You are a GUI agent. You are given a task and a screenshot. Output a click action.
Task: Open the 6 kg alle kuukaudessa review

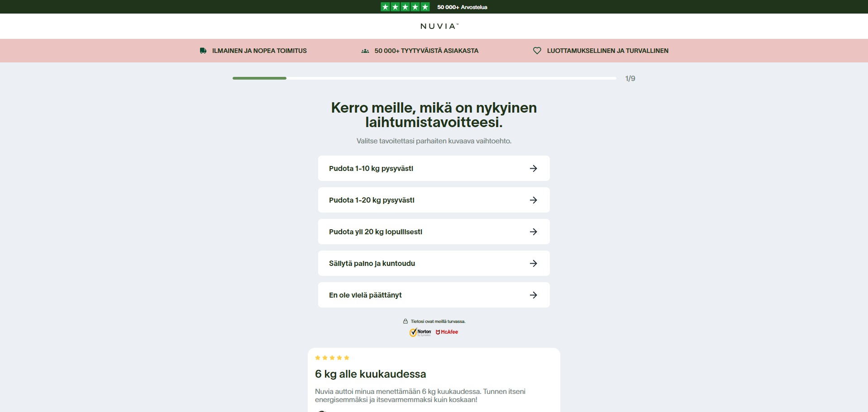point(370,374)
